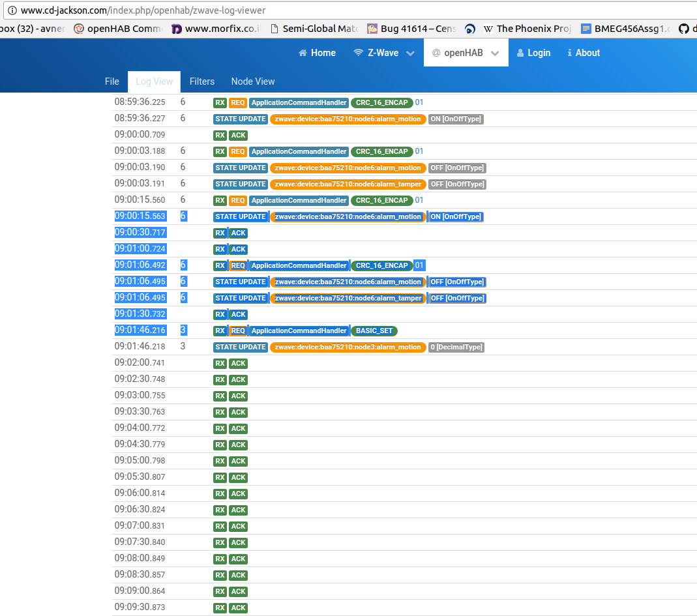Open the File menu
Image resolution: width=697 pixels, height=616 pixels.
(112, 81)
